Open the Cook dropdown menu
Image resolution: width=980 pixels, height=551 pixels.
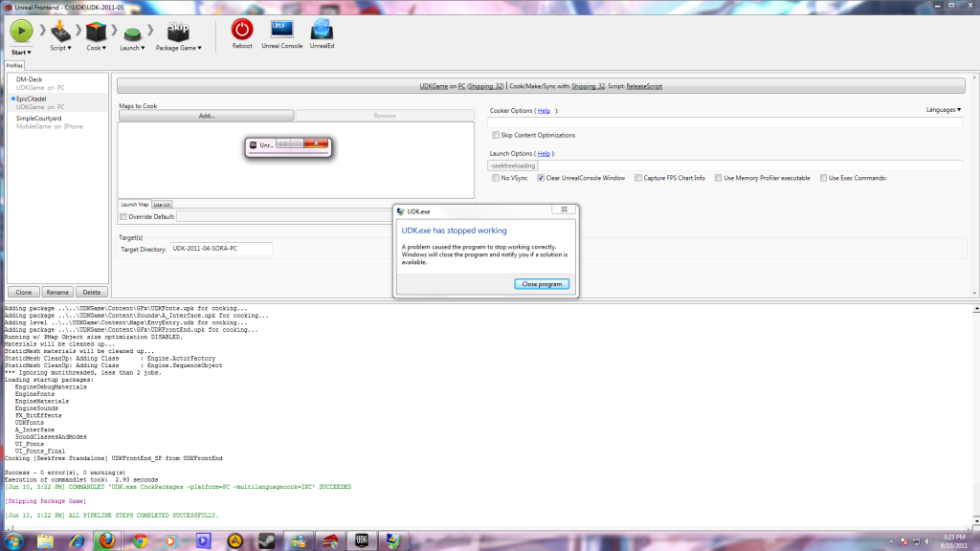click(x=97, y=48)
